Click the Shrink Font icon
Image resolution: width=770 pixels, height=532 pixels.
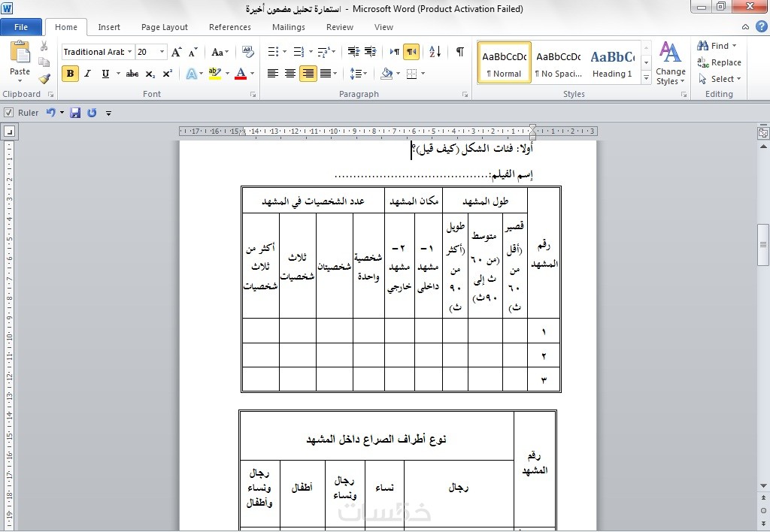(x=193, y=52)
